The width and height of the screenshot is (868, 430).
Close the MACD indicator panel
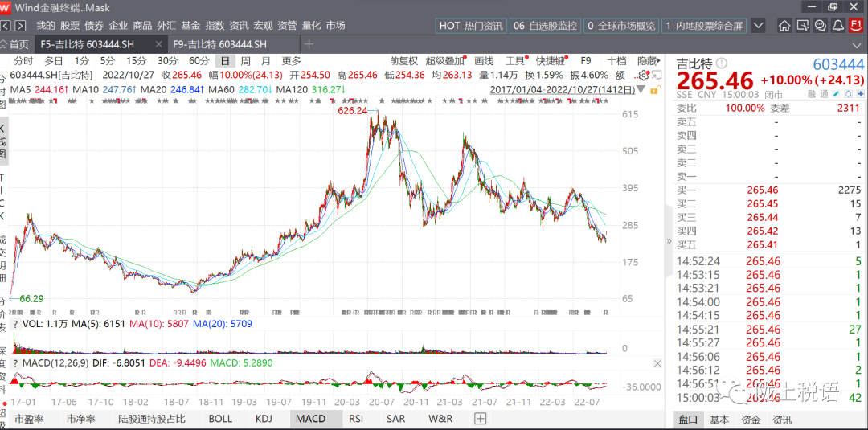coord(657,363)
